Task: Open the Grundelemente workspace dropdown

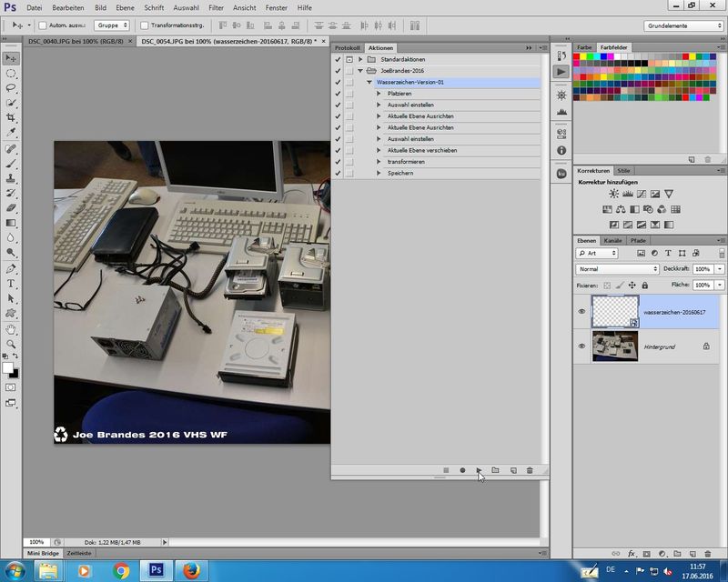Action: [684, 25]
